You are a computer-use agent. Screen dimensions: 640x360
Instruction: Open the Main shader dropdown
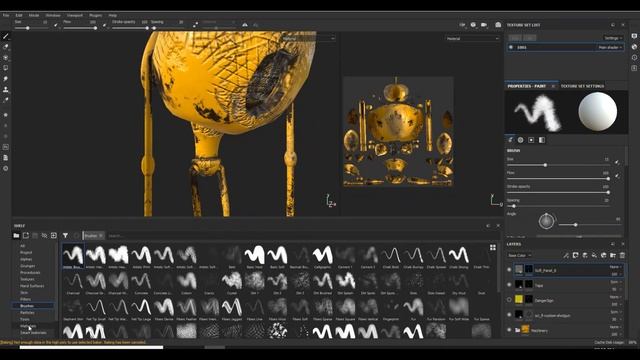[610, 47]
